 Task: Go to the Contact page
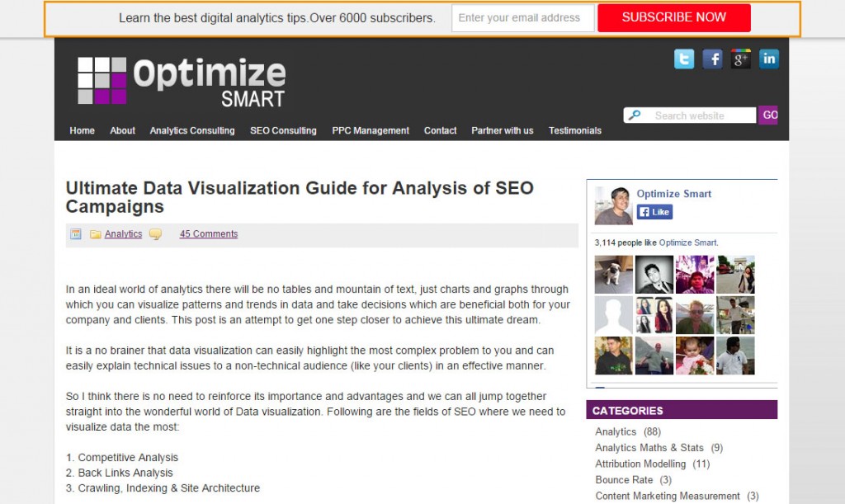tap(441, 130)
